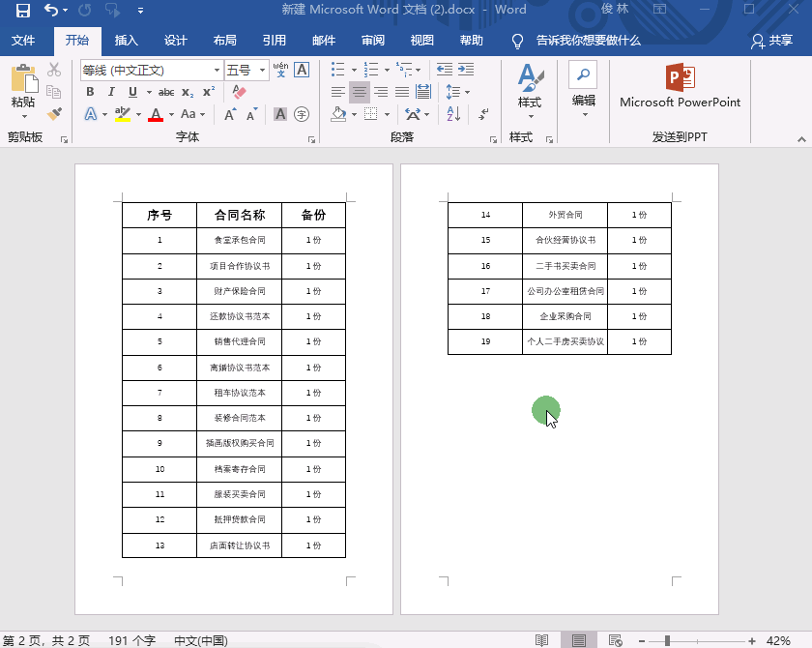Clear all formatting with eraser icon

[x=239, y=92]
